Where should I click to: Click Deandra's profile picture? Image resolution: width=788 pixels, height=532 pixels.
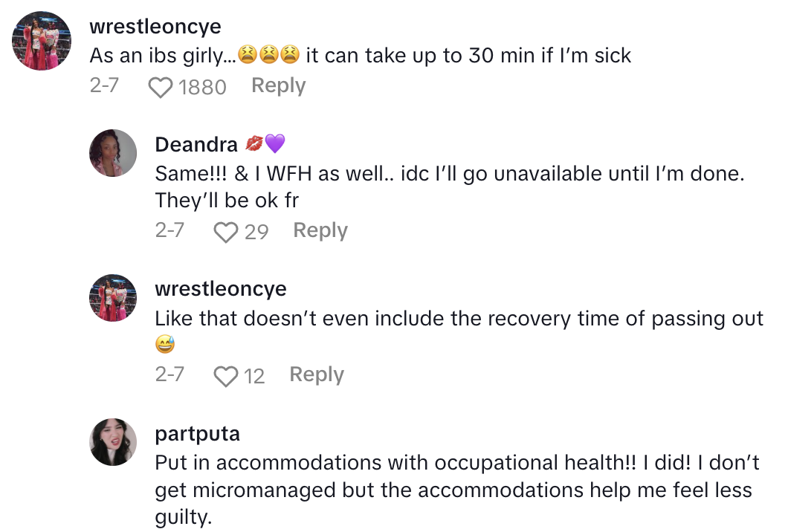[x=113, y=153]
